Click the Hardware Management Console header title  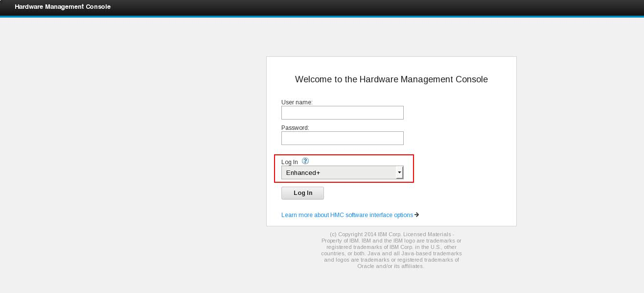click(x=63, y=7)
